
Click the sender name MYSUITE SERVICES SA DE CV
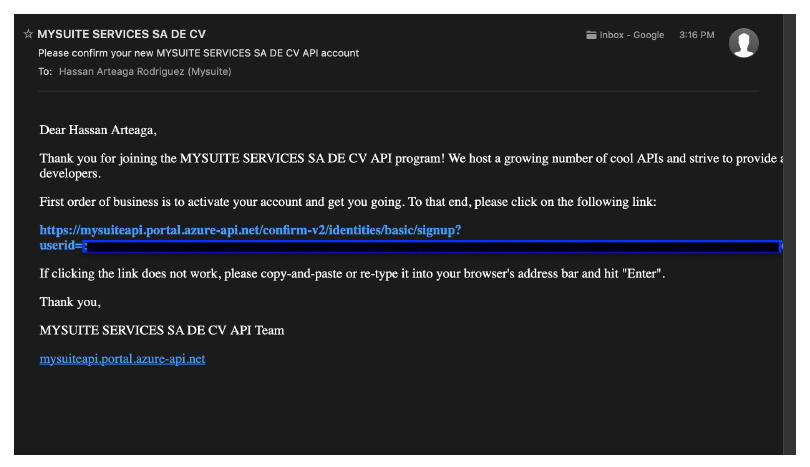(121, 34)
